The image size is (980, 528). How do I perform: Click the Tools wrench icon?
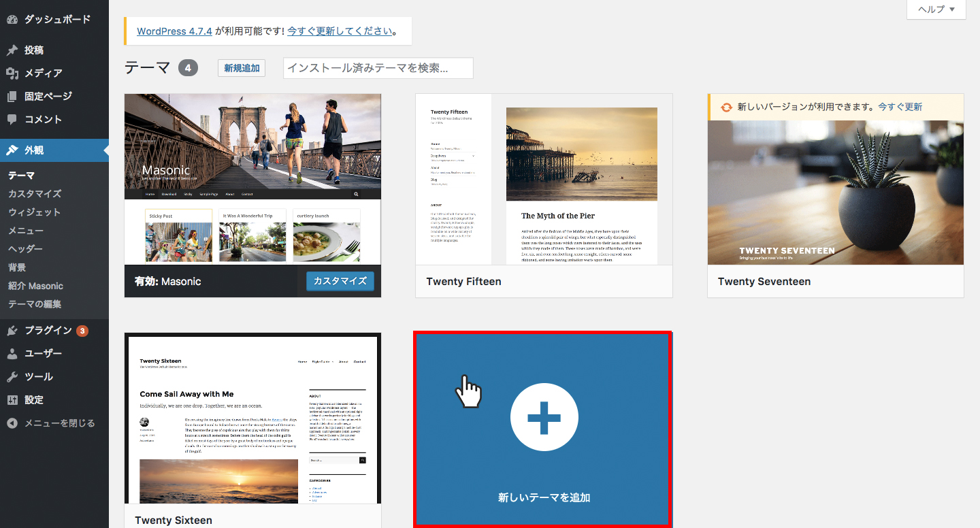click(12, 377)
